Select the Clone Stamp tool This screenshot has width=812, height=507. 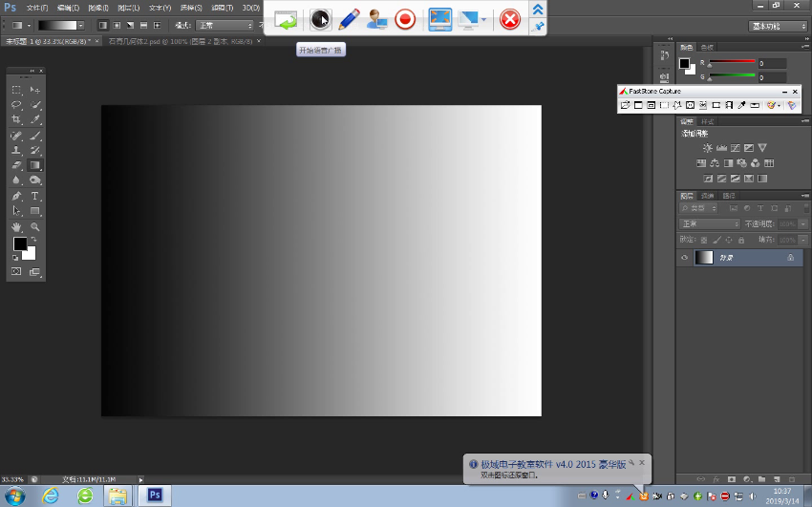point(16,150)
